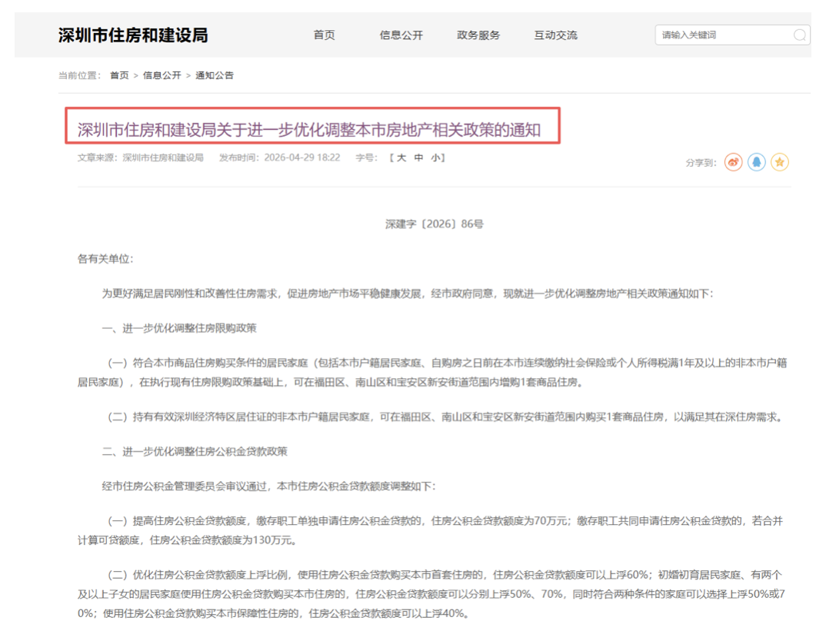Viewport: 826px width, 644px height.
Task: Click the document number 深建字〔2026〕86号
Action: point(435,224)
